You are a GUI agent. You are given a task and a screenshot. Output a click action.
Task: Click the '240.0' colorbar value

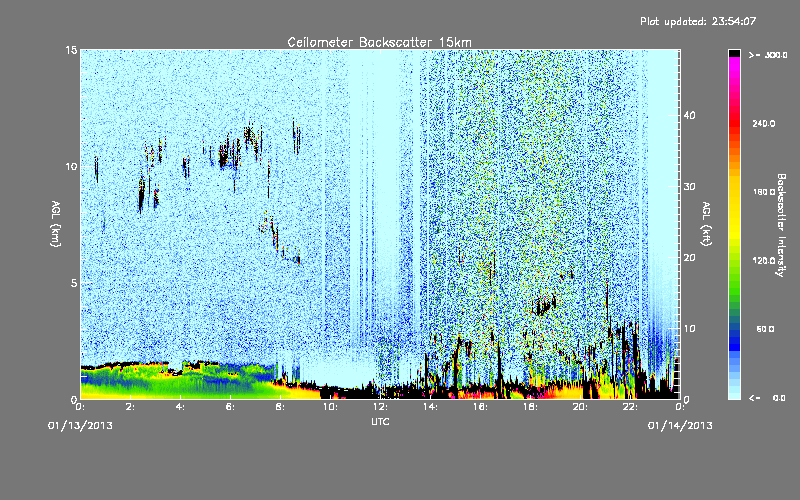764,124
